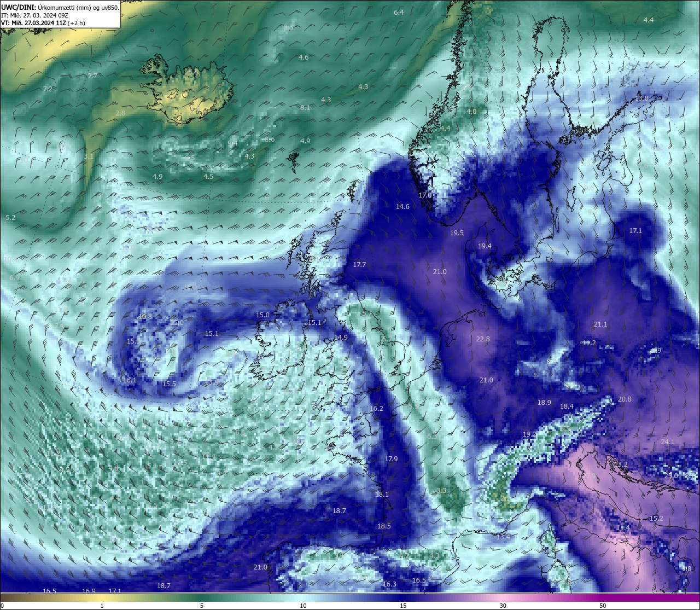The height and width of the screenshot is (610, 700).
Task: Click the 13.8 value near Finland
Action: 641,98
